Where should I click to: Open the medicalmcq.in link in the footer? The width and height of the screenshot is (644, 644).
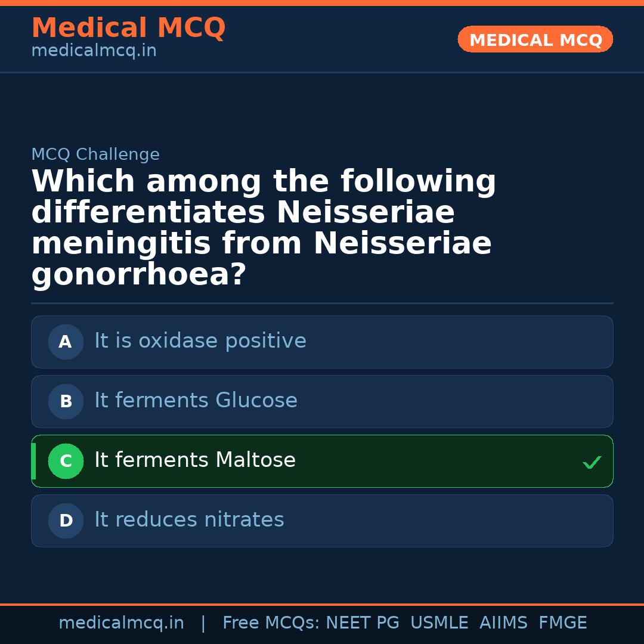tap(121, 623)
